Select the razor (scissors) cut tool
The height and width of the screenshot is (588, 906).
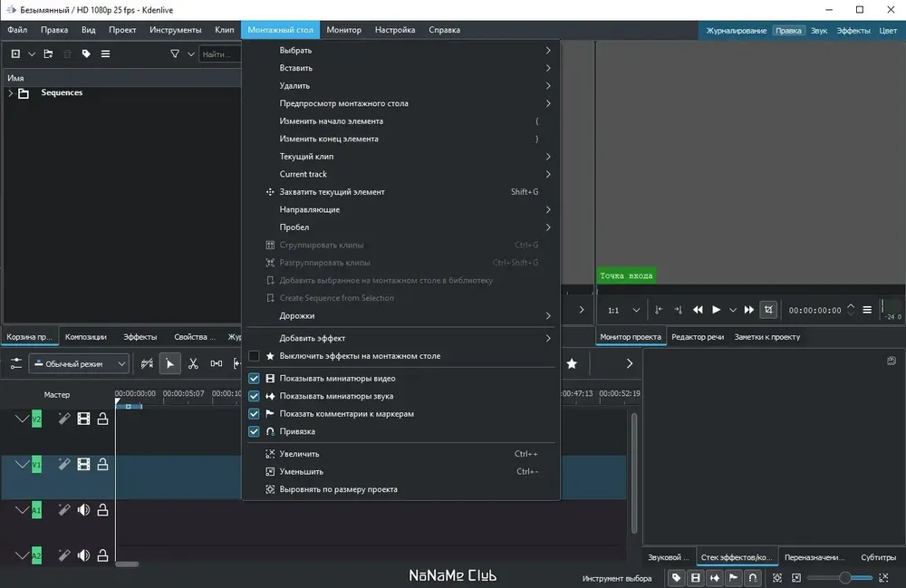click(193, 363)
